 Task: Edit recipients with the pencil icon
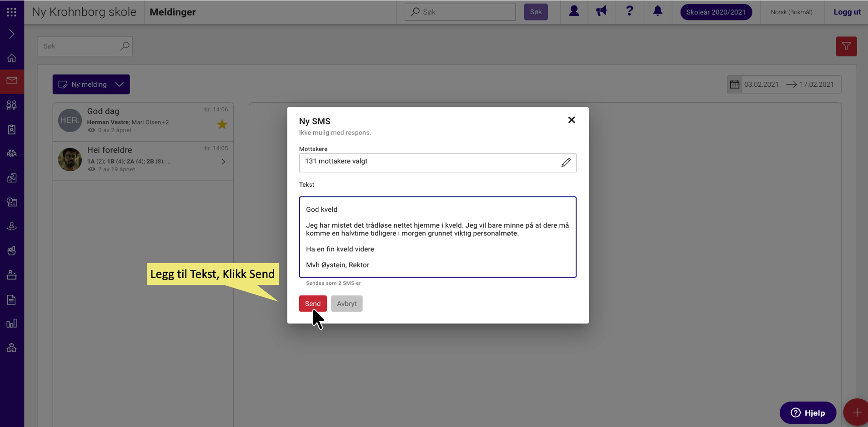(x=566, y=162)
